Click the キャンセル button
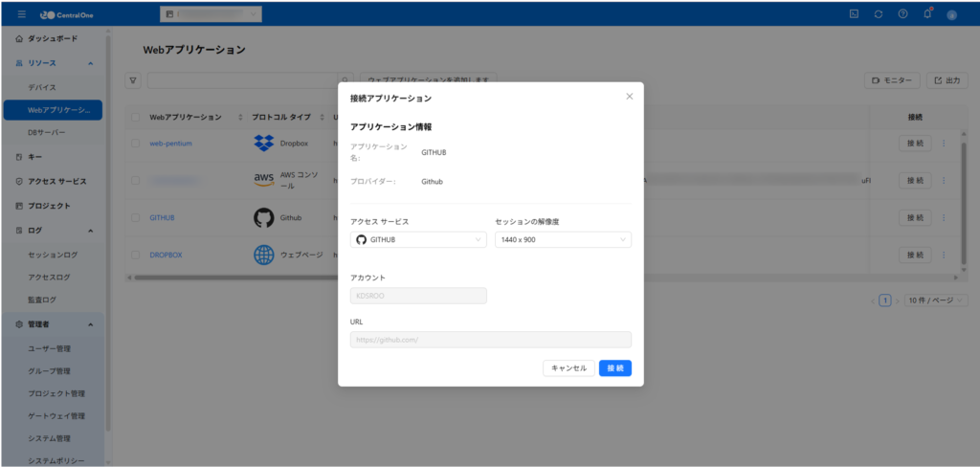980x467 pixels. coord(568,368)
